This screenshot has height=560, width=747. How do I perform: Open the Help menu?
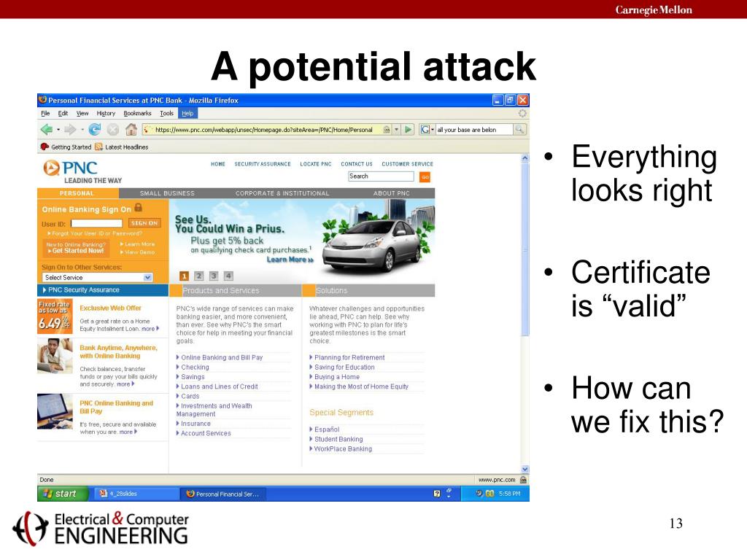(187, 113)
